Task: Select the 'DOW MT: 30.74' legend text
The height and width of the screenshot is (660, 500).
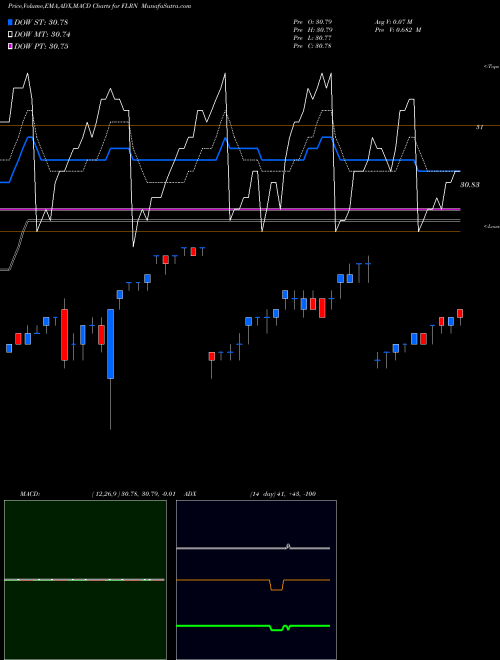Action: 42,35
